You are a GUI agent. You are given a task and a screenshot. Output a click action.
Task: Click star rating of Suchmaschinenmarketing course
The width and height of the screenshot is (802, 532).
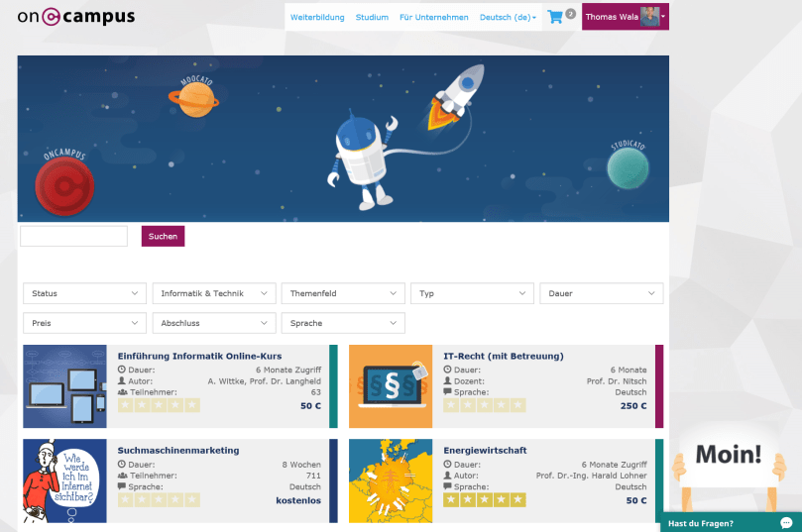(x=159, y=500)
